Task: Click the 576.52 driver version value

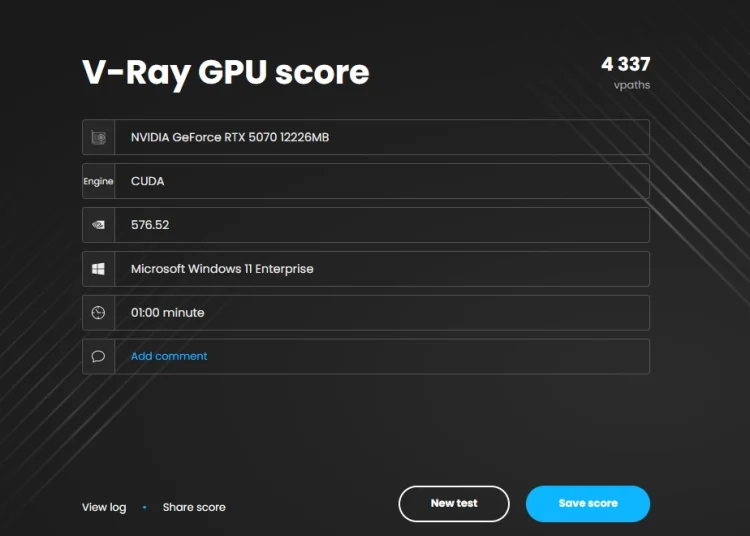Action: tap(150, 225)
